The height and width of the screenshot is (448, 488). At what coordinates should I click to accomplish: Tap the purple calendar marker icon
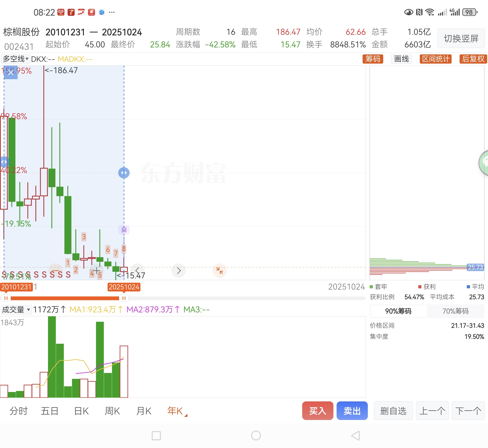124,230
